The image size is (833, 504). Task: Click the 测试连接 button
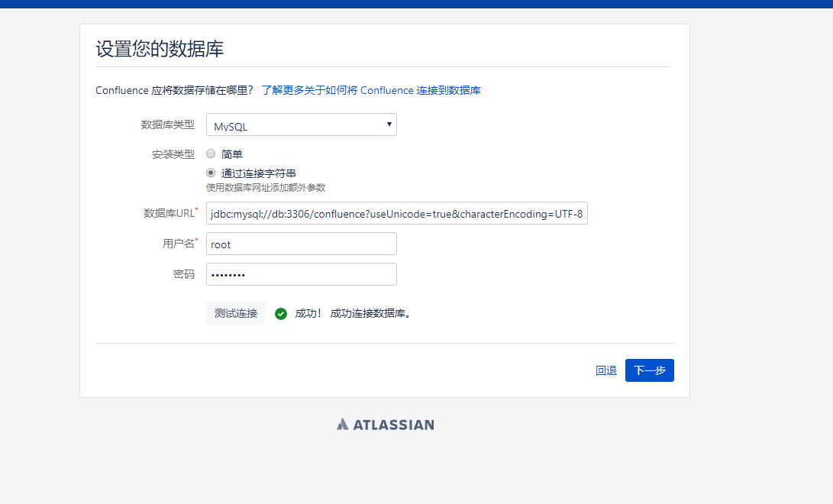click(236, 313)
